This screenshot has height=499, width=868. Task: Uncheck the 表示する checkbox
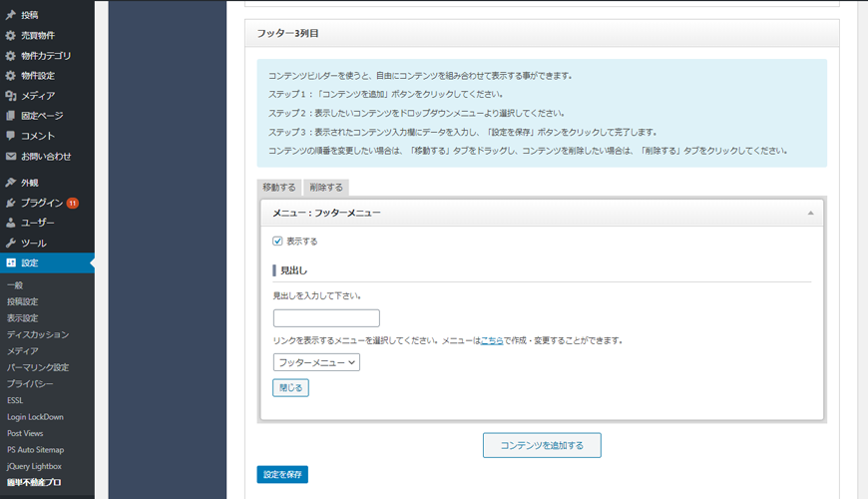(x=278, y=241)
